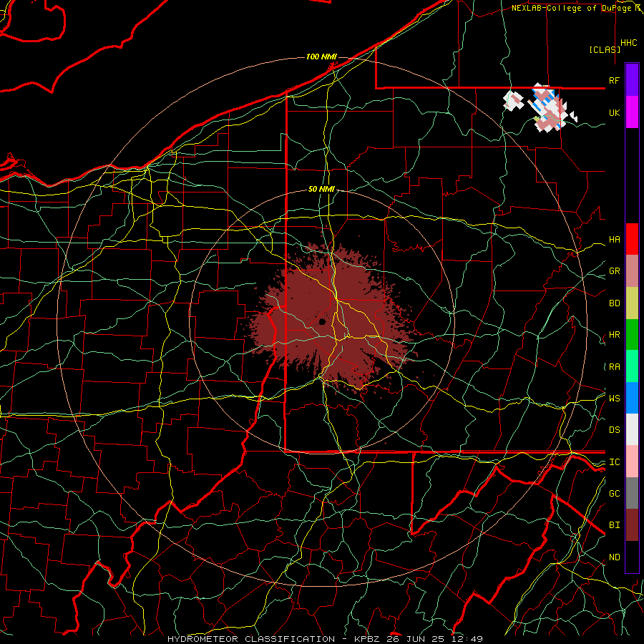644x644 pixels.
Task: Select the gray GC color swatch
Action: (x=632, y=493)
